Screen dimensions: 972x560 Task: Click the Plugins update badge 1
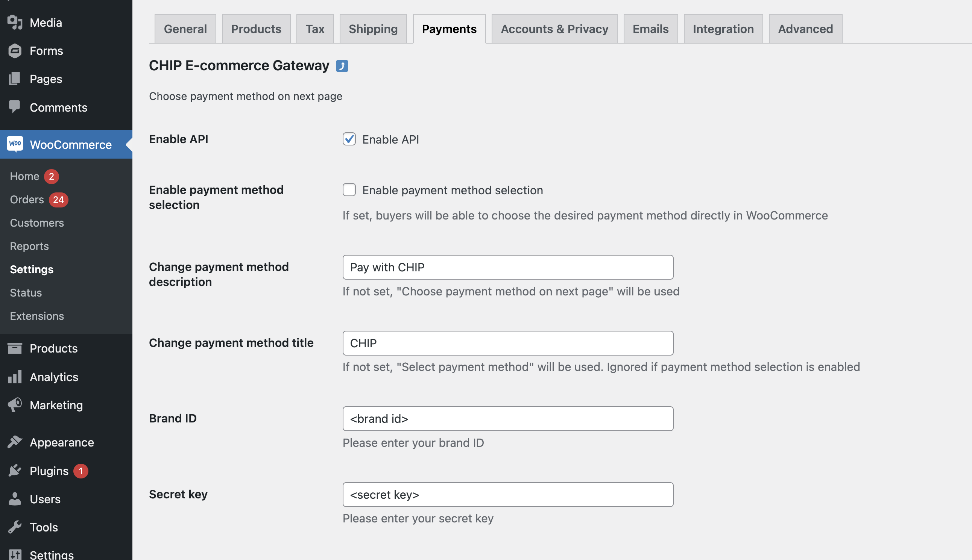[81, 471]
